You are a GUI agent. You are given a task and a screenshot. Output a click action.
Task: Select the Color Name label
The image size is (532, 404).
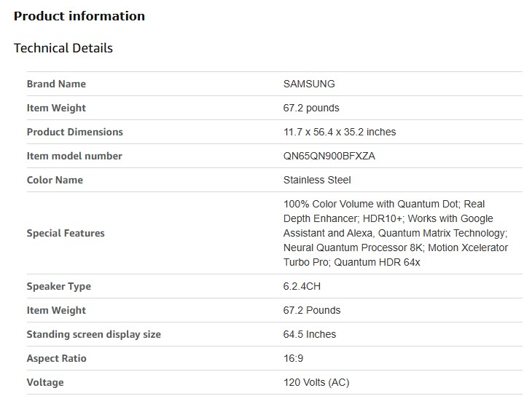(x=55, y=180)
